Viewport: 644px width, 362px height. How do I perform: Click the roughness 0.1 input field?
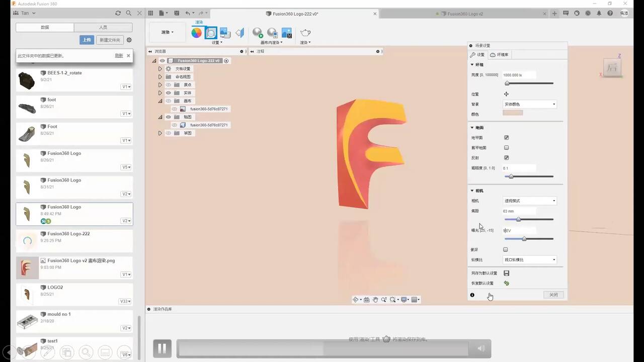(519, 168)
